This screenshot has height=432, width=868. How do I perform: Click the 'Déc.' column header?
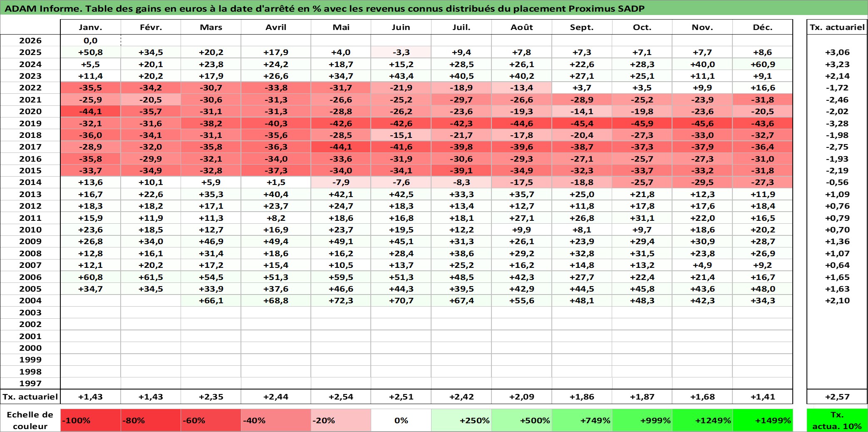(x=763, y=27)
